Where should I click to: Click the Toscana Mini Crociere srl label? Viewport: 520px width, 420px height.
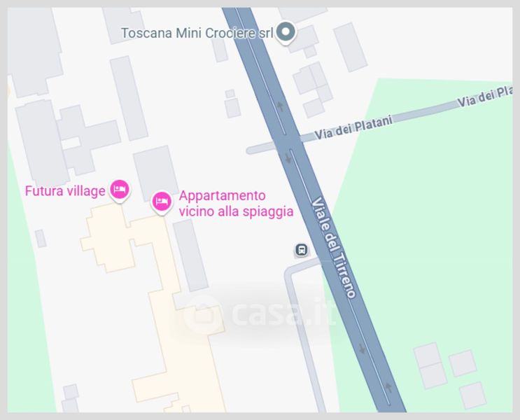point(197,33)
